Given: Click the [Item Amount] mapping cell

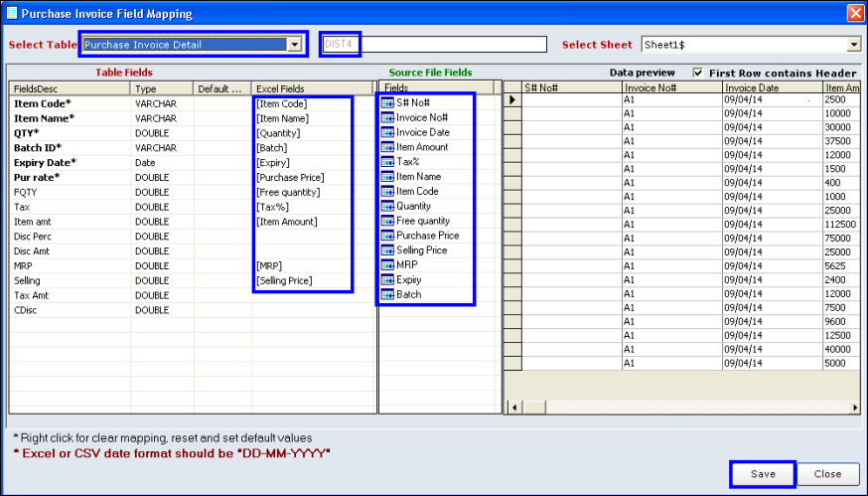Looking at the screenshot, I should pos(313,222).
